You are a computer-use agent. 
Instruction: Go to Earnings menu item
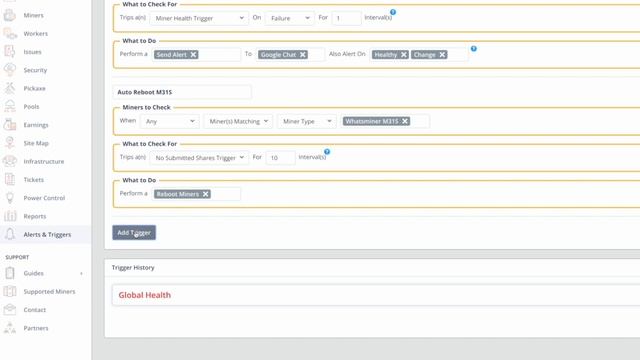[x=36, y=125]
